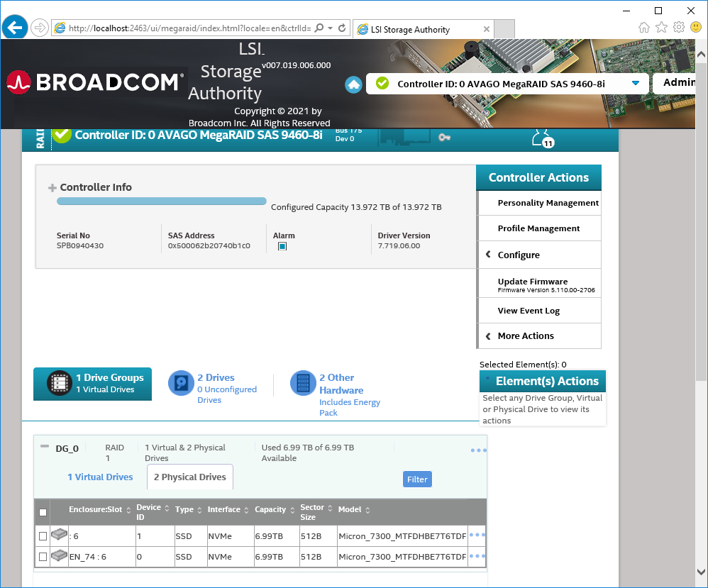Screen dimensions: 708x588
Task: Open the browser Home icon
Action: tap(644, 28)
